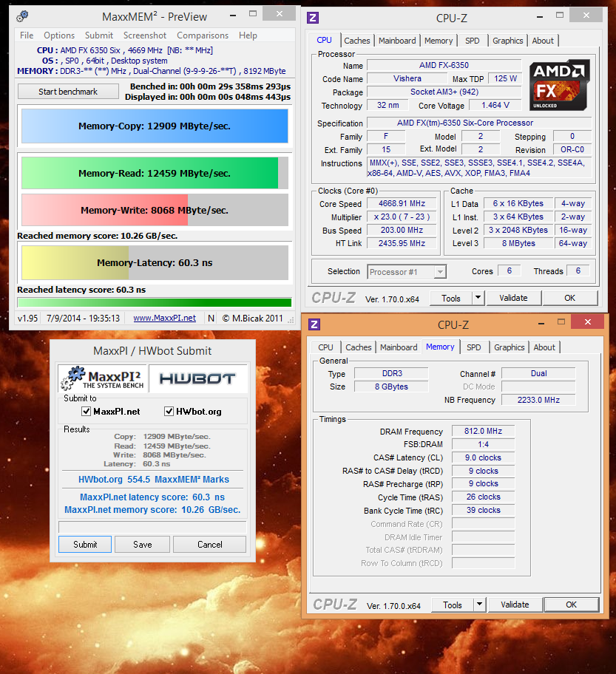Viewport: 616px width, 674px height.
Task: Click OK button in lower CPU-Z window
Action: [572, 605]
